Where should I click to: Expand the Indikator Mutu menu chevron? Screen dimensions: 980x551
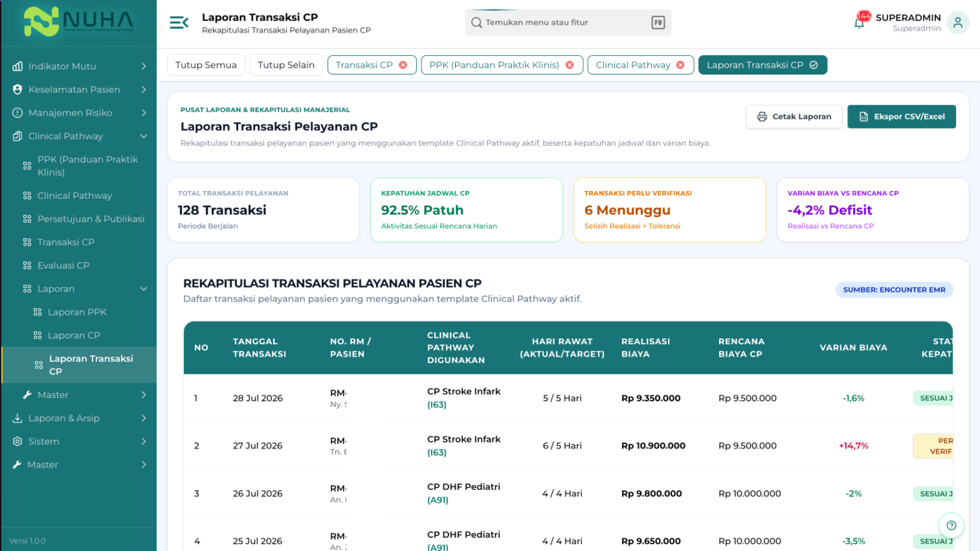(144, 66)
